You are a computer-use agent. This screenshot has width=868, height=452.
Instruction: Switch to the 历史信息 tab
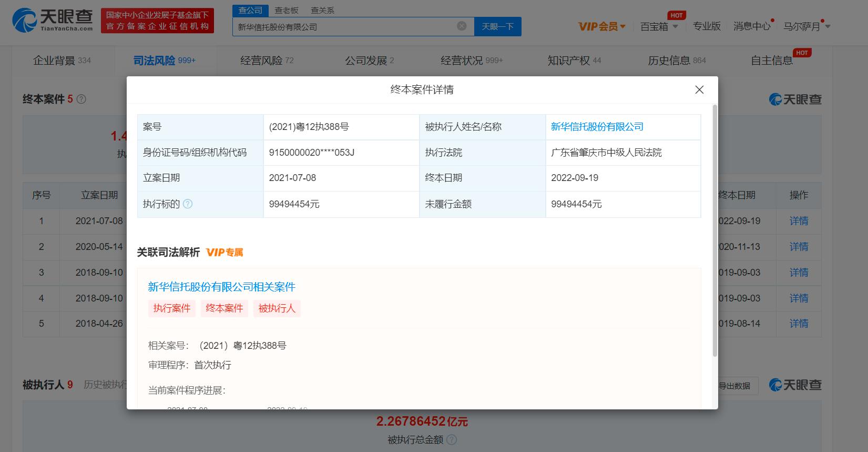[677, 61]
